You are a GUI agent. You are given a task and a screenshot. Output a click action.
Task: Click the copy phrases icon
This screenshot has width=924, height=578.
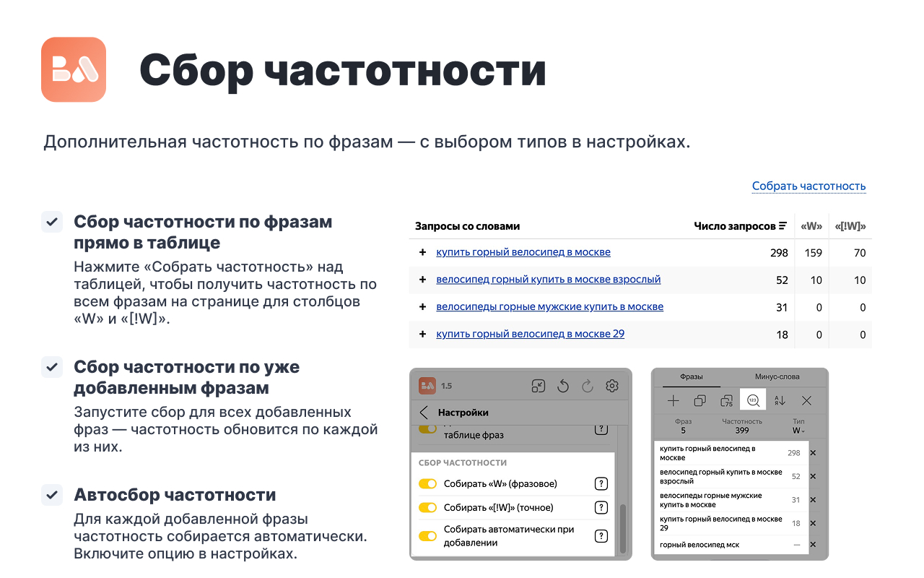[699, 400]
